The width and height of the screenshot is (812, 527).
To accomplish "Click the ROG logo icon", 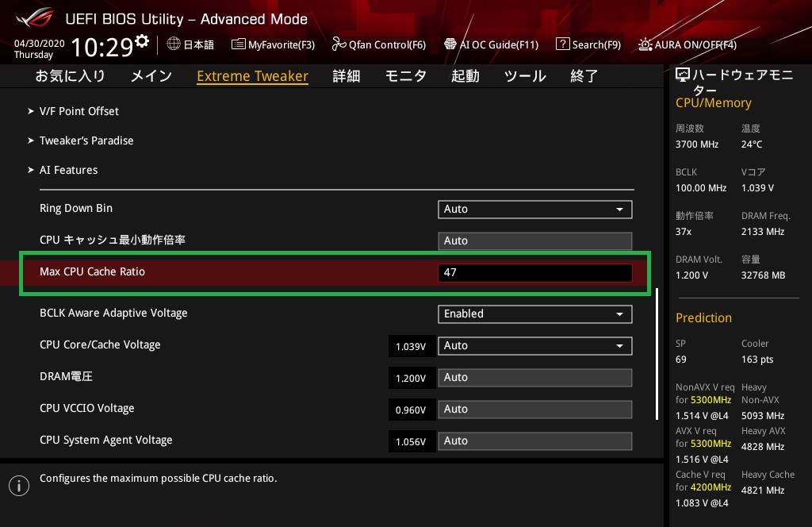I will 35,17.
